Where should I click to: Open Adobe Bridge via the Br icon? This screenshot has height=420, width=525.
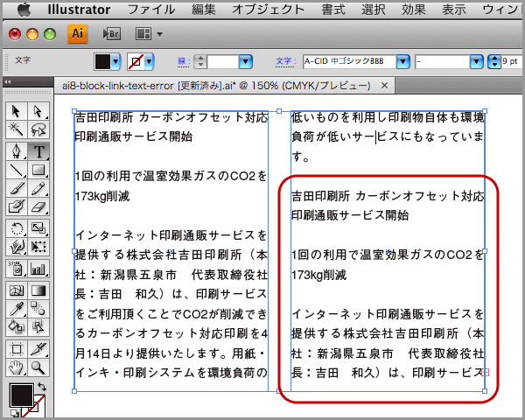coord(112,34)
